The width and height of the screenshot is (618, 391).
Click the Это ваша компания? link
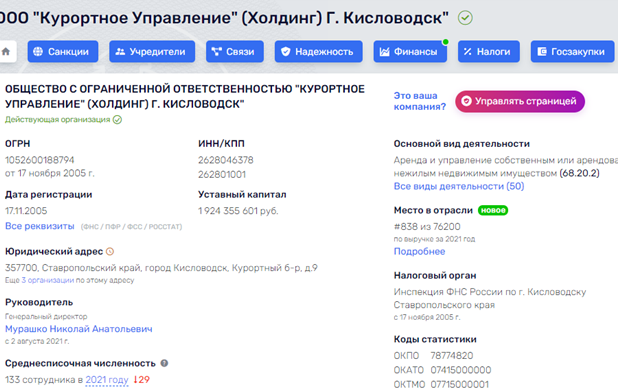pyautogui.click(x=420, y=101)
